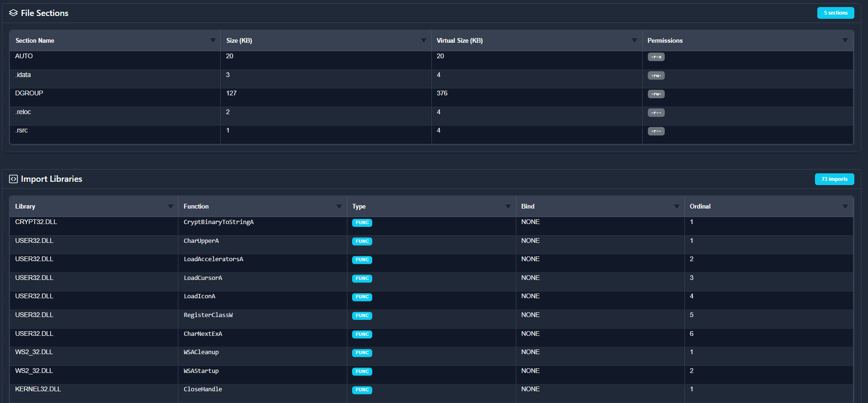Click ordinal 6 in CharNextExA row

(x=691, y=334)
